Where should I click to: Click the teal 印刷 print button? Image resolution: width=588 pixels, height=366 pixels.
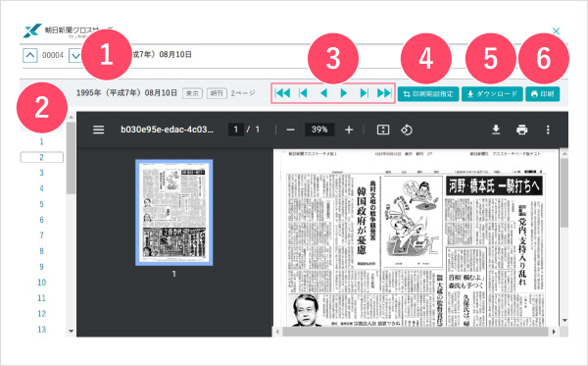[543, 94]
